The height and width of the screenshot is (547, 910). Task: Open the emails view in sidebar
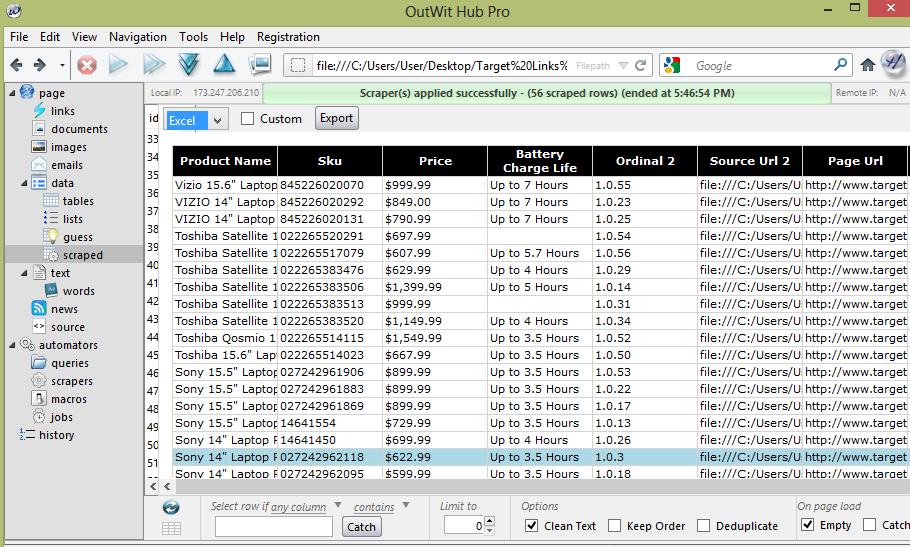click(x=66, y=165)
